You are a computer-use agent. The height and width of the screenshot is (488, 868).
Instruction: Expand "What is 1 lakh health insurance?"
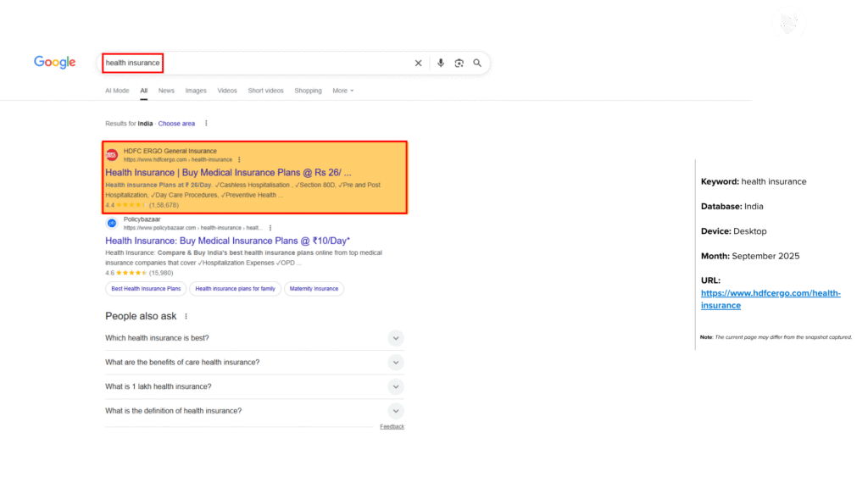pyautogui.click(x=395, y=386)
